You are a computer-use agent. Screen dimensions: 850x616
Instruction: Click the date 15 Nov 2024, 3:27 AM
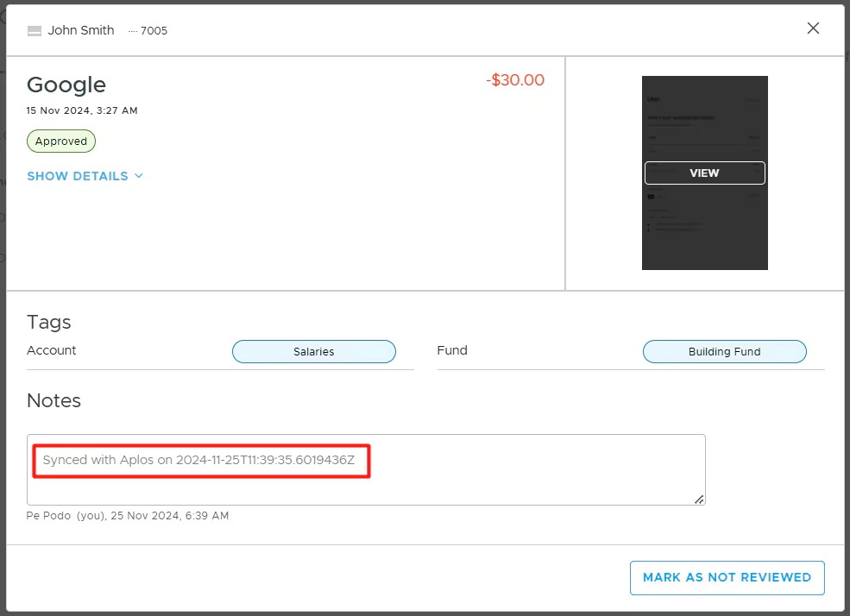point(82,110)
